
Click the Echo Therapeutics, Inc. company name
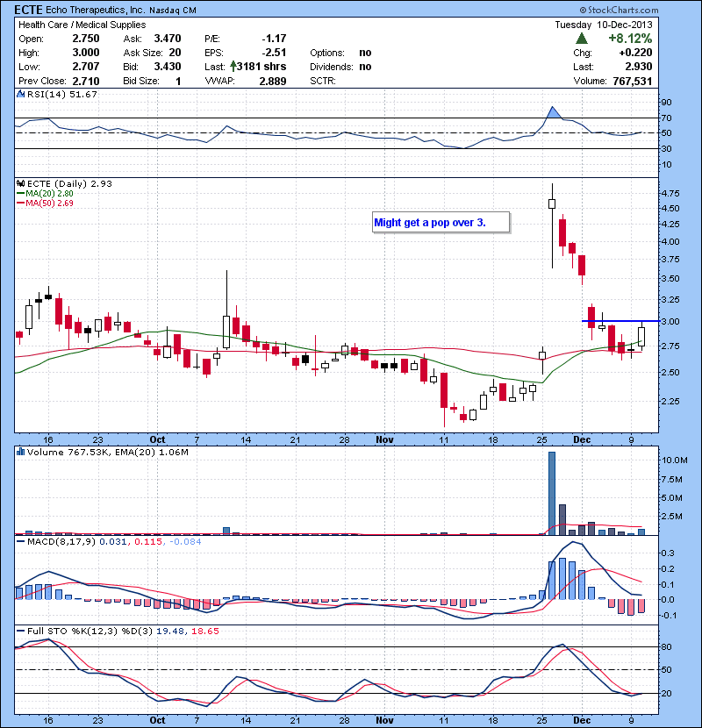pos(95,10)
